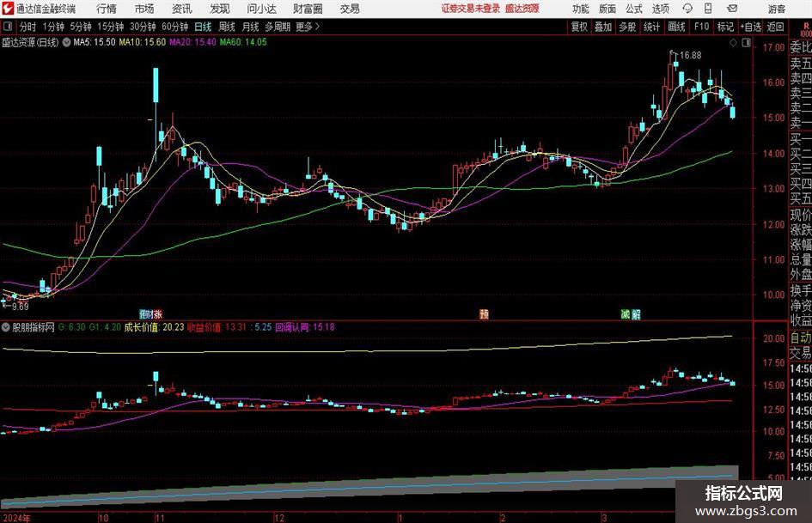The width and height of the screenshot is (812, 523).
Task: Open the 市场 menu
Action: [x=144, y=9]
